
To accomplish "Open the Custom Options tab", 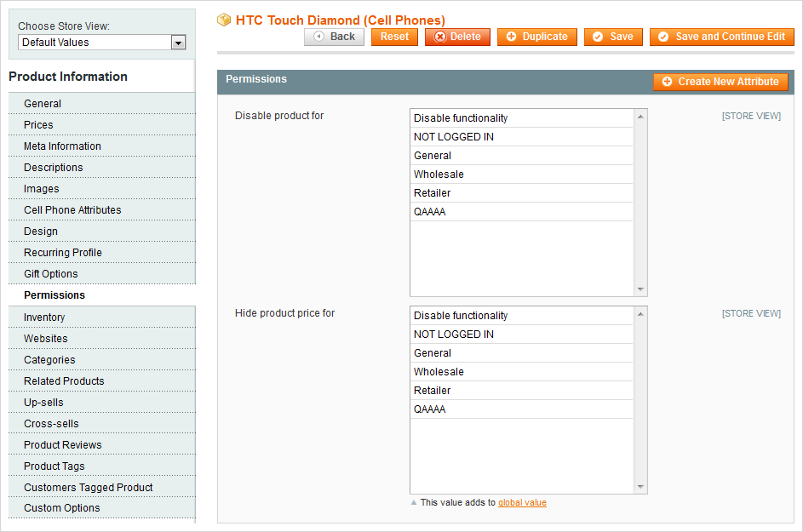I will click(x=102, y=508).
